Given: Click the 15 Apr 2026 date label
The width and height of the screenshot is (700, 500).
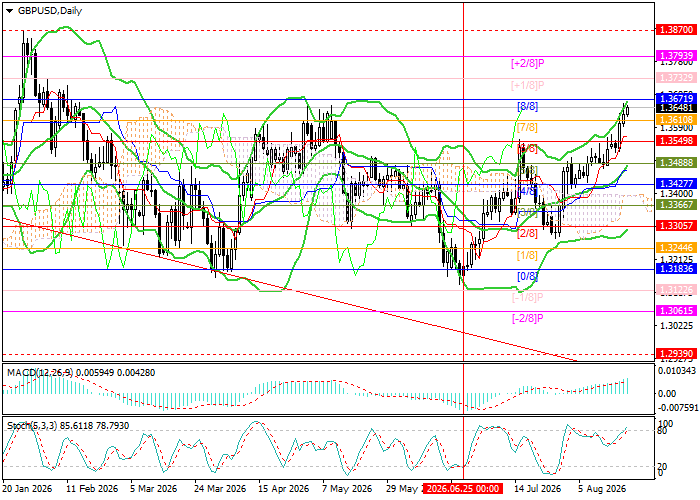Looking at the screenshot, I should (x=283, y=488).
